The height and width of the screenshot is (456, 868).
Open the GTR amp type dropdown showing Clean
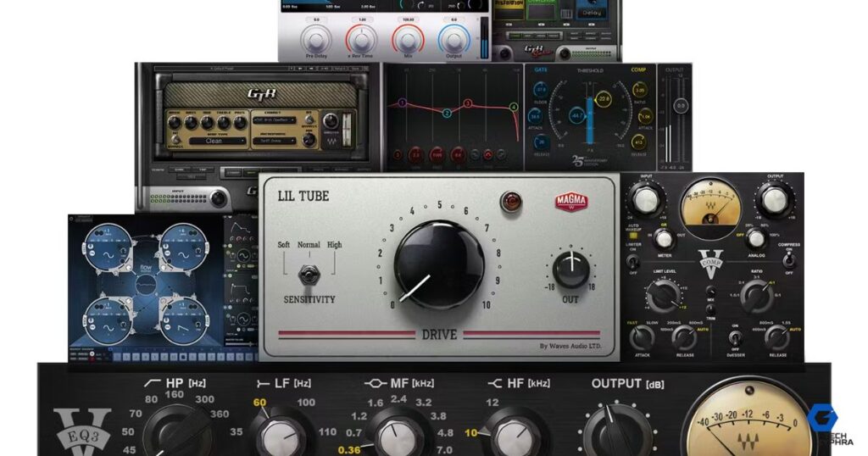point(217,141)
